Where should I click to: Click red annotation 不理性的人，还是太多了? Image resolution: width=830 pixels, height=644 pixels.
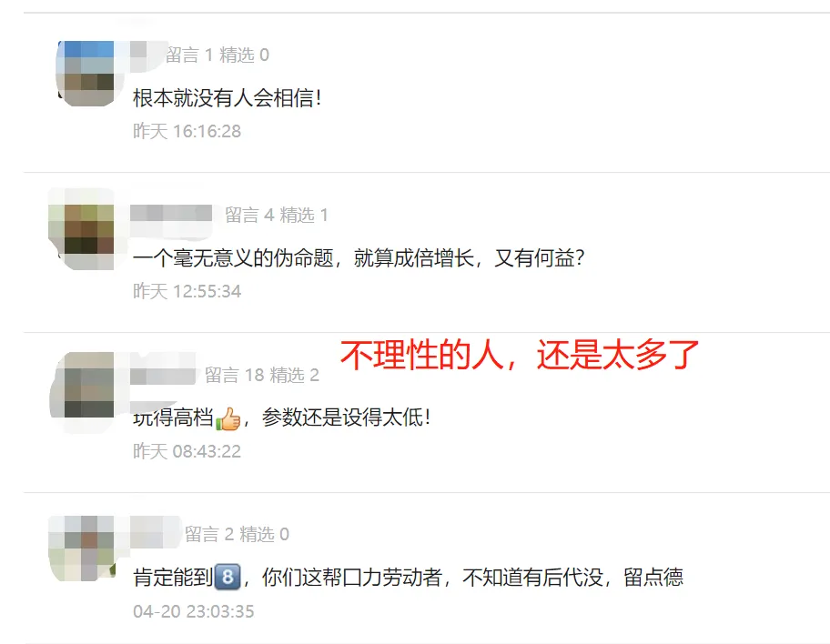click(520, 355)
